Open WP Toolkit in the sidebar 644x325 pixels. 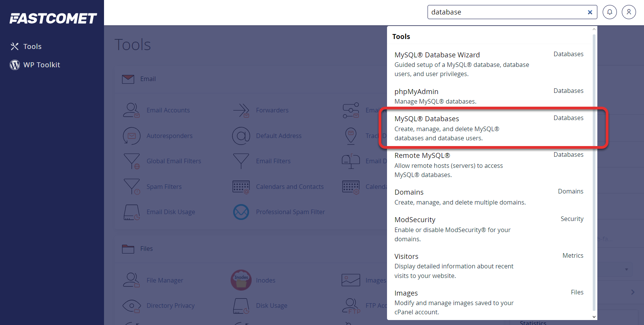35,65
